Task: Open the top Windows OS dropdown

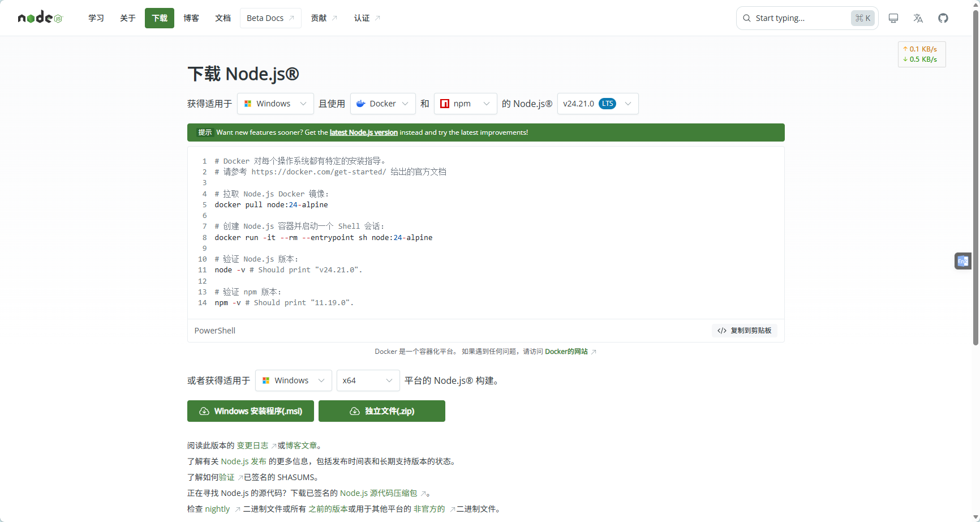Action: pyautogui.click(x=275, y=104)
